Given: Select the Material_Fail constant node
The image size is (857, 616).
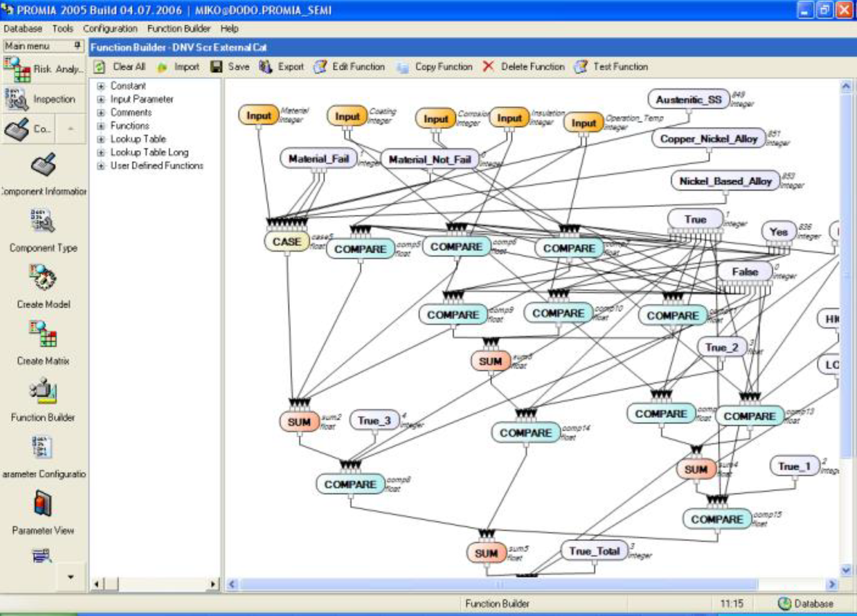Looking at the screenshot, I should (319, 159).
